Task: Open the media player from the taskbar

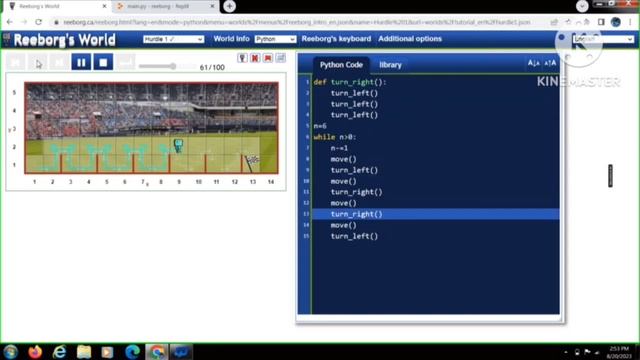Action: coord(107,352)
